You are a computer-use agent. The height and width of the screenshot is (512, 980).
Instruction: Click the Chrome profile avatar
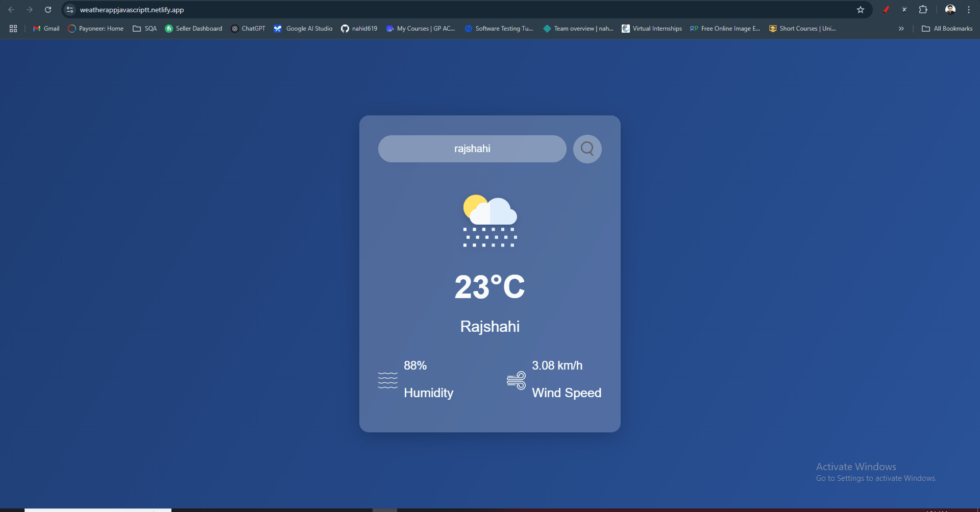[x=950, y=9]
